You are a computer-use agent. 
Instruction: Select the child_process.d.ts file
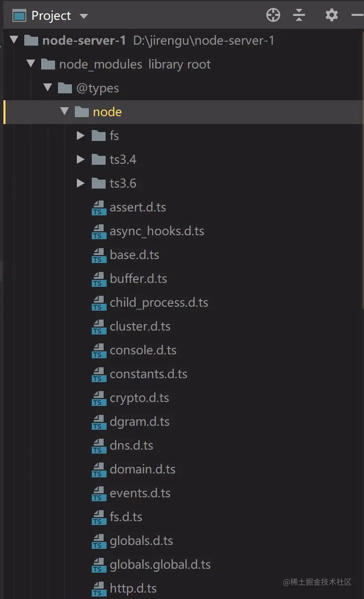[159, 303]
